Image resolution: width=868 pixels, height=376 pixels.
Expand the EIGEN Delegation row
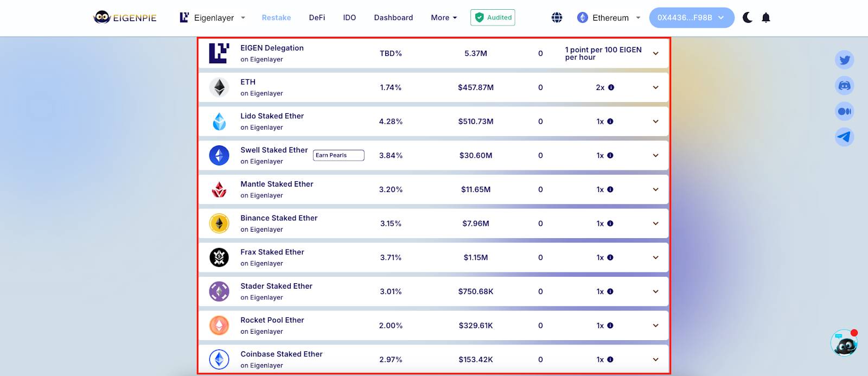click(655, 53)
